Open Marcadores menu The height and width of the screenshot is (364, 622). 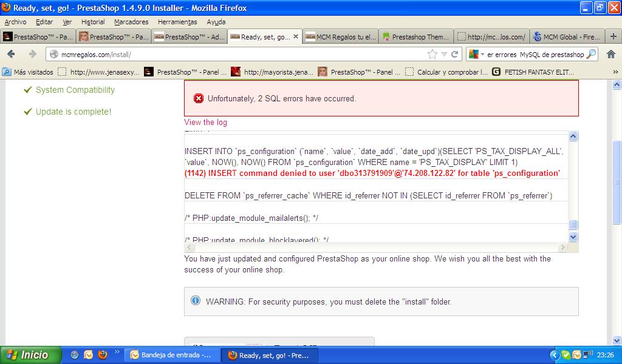coord(131,22)
